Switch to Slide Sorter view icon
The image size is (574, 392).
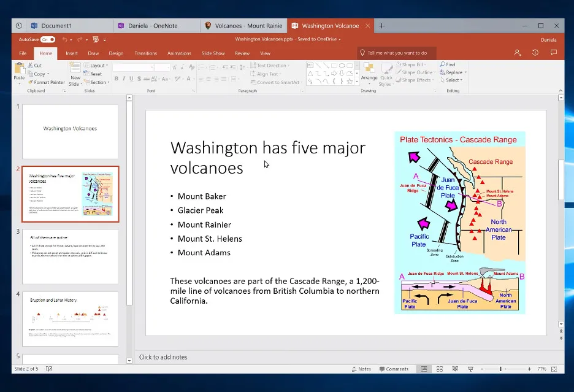point(440,369)
